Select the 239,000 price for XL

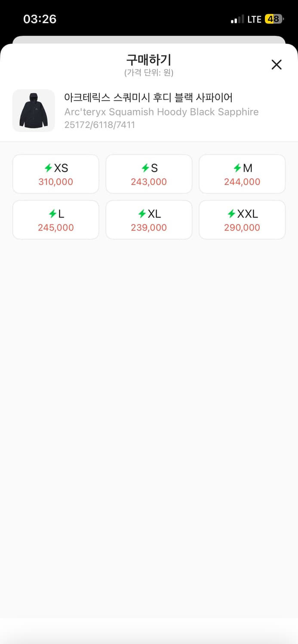click(x=149, y=228)
